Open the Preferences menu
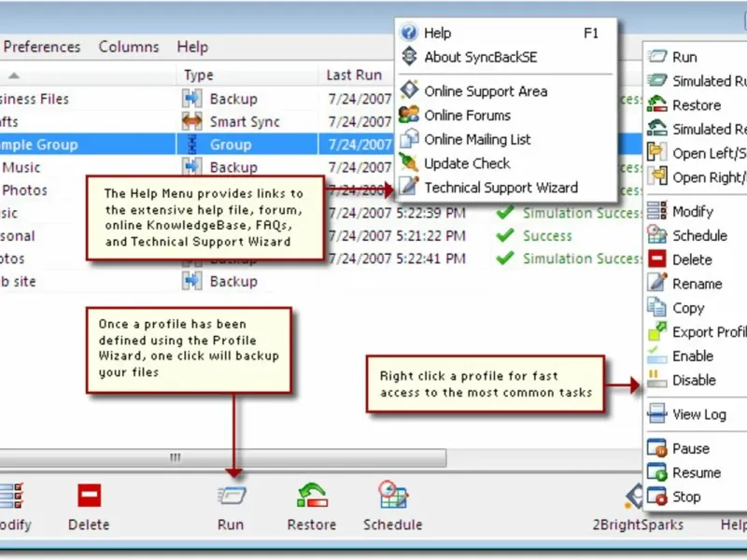The height and width of the screenshot is (560, 747). click(x=42, y=47)
